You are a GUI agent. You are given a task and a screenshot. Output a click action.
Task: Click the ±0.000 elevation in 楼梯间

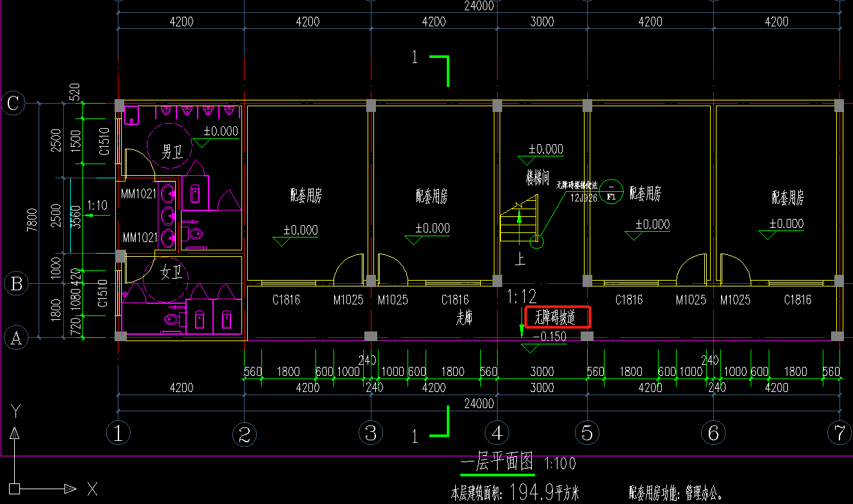(546, 149)
